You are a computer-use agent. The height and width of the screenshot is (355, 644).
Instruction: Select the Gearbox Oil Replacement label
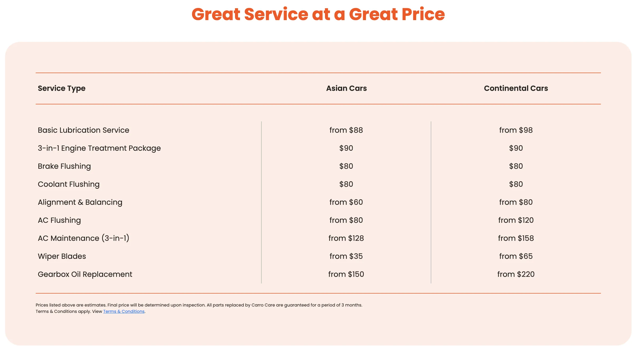click(85, 274)
